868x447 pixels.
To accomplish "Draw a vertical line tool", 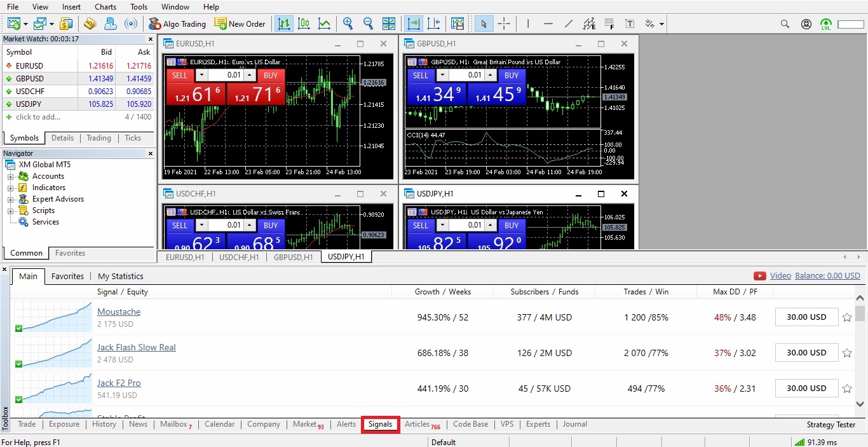I will [x=527, y=24].
